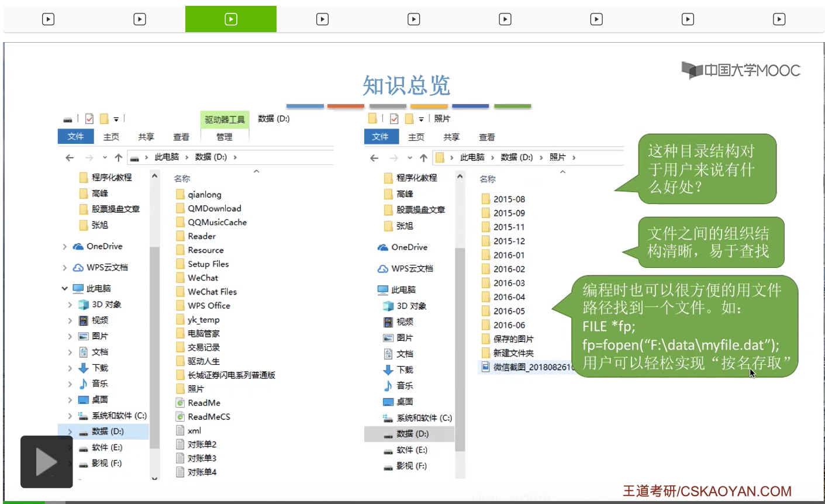This screenshot has height=504, width=825.
Task: Switch to 查看 tab in the 照片 window
Action: [x=487, y=137]
